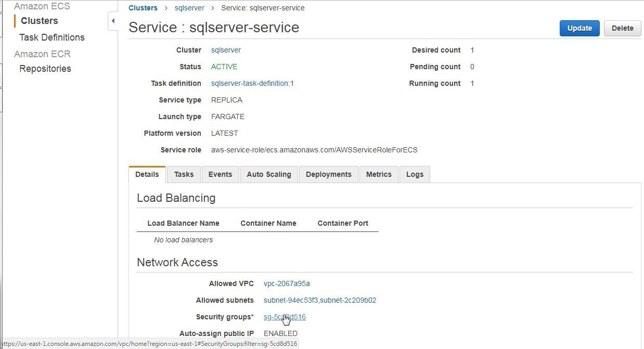Open the Deployments tab

329,174
